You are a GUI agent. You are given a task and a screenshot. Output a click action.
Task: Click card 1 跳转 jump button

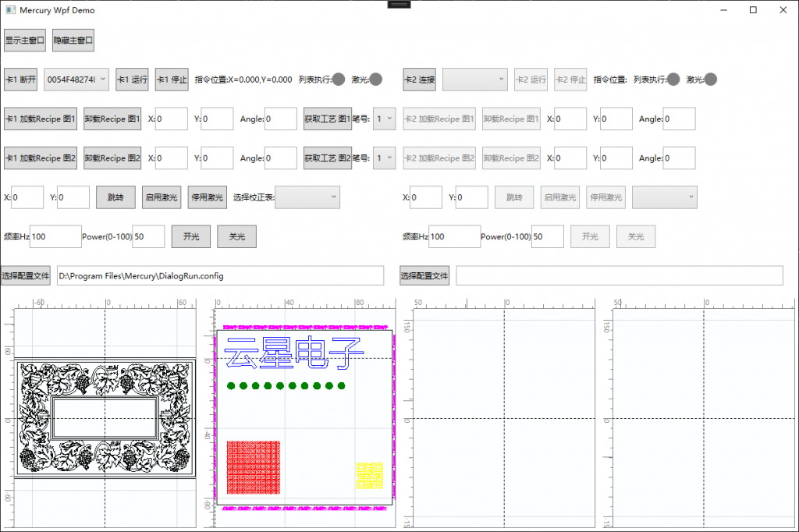[115, 197]
